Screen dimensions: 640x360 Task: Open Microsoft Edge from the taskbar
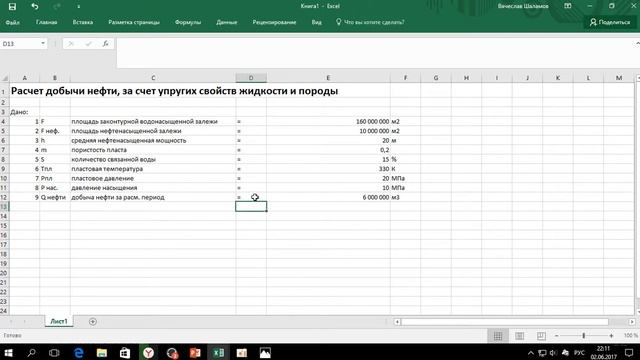tap(78, 352)
